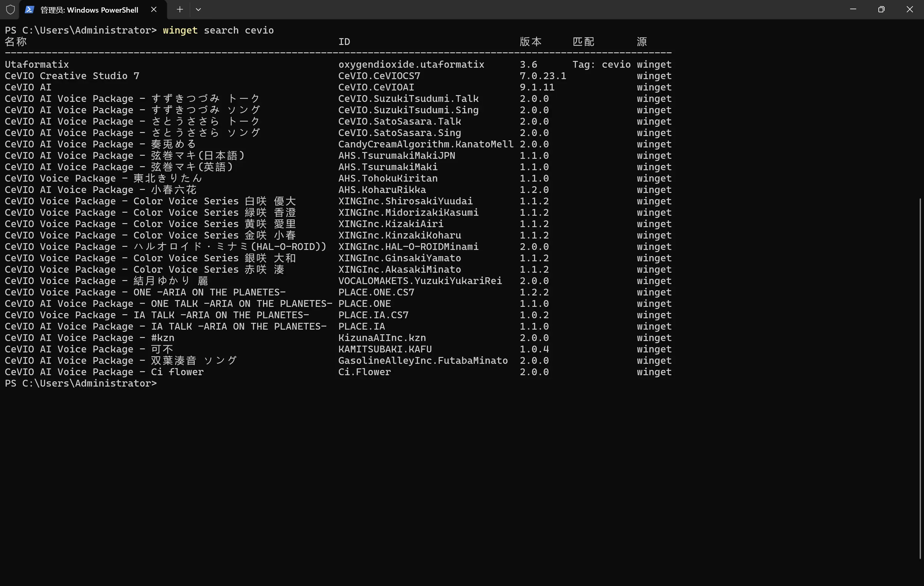Image resolution: width=924 pixels, height=586 pixels.
Task: Click the ONE TALK -ARIA ON THE PLANETES- name
Action: [x=242, y=304]
